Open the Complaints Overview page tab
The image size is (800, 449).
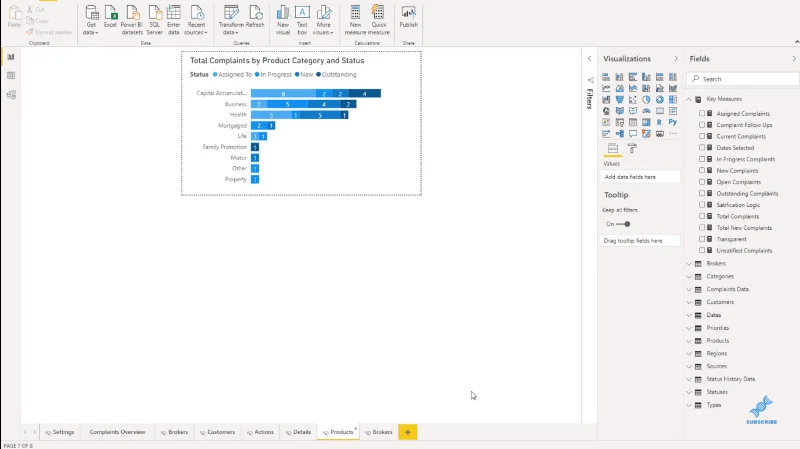point(117,432)
